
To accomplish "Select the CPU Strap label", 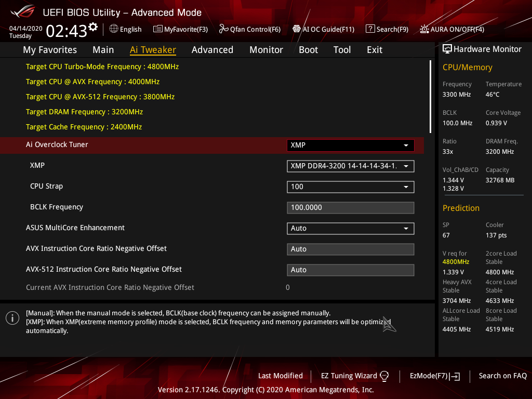I will coord(46,187).
